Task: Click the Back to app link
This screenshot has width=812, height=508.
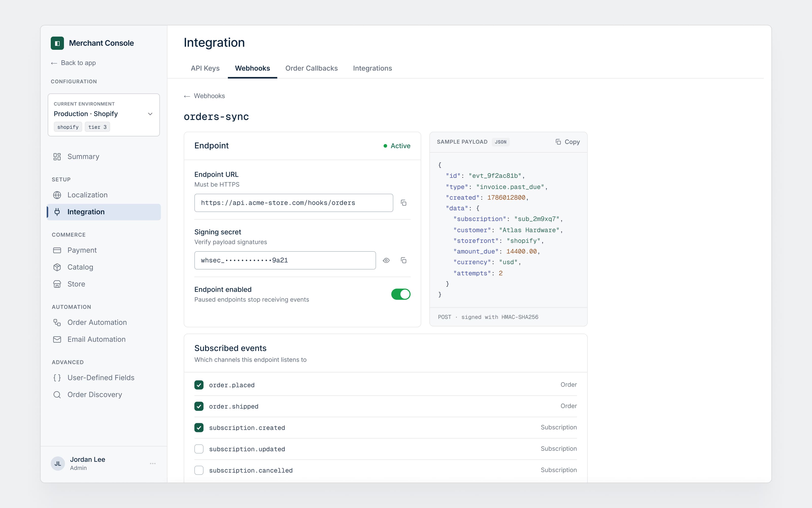Action: pyautogui.click(x=74, y=63)
